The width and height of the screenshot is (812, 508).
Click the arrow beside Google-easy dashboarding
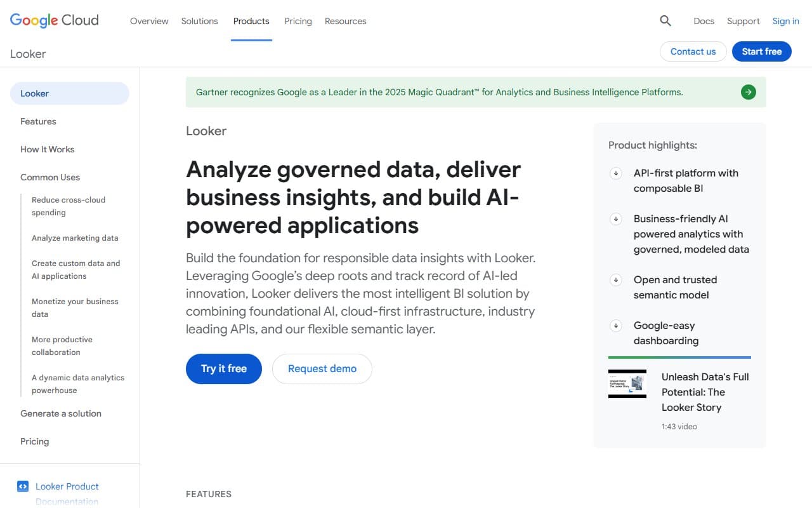[615, 325]
